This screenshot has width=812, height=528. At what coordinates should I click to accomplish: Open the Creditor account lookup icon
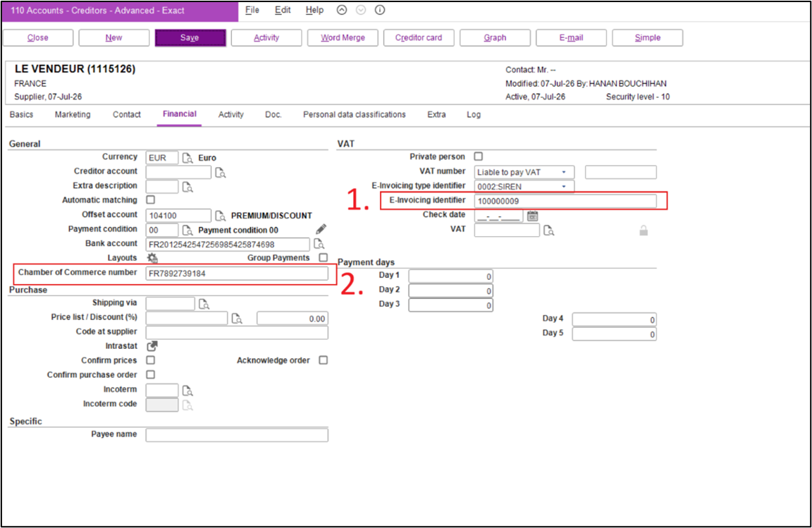(221, 173)
